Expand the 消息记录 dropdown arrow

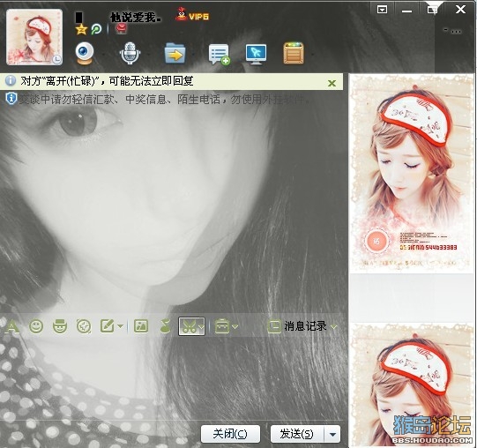pos(333,327)
